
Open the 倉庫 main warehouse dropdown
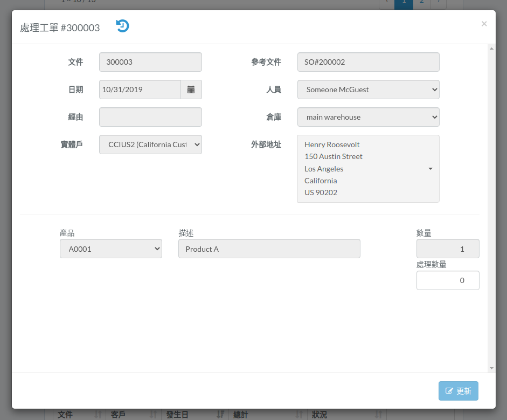[369, 117]
